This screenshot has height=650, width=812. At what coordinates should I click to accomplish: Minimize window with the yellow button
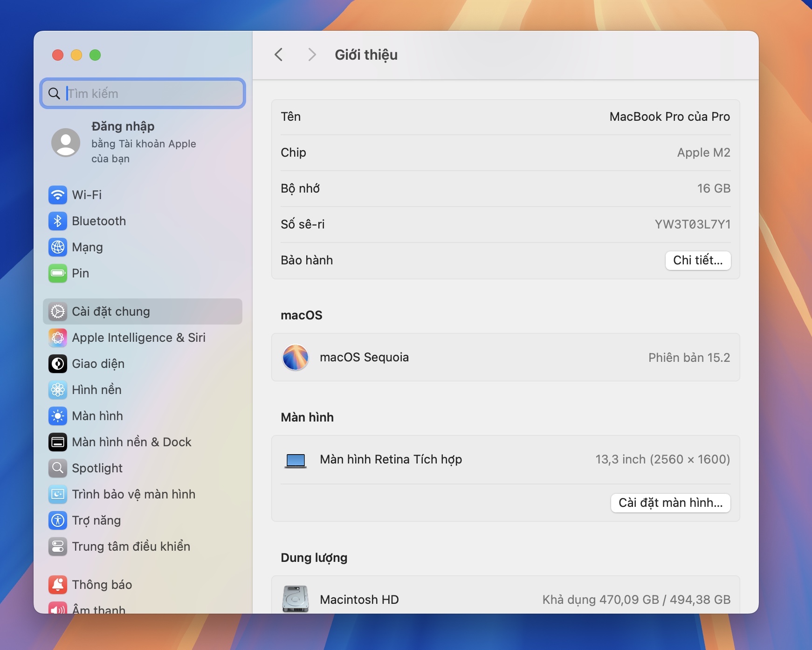[x=76, y=55]
